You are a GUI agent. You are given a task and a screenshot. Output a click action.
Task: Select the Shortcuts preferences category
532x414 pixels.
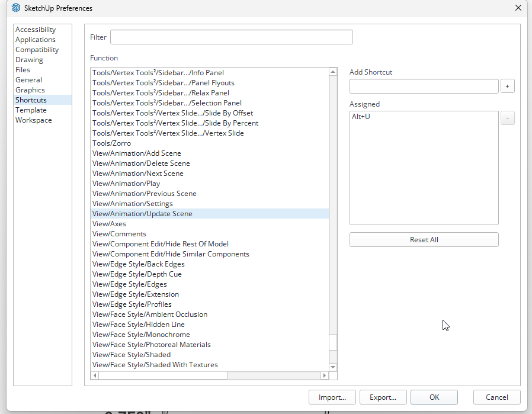(43, 100)
